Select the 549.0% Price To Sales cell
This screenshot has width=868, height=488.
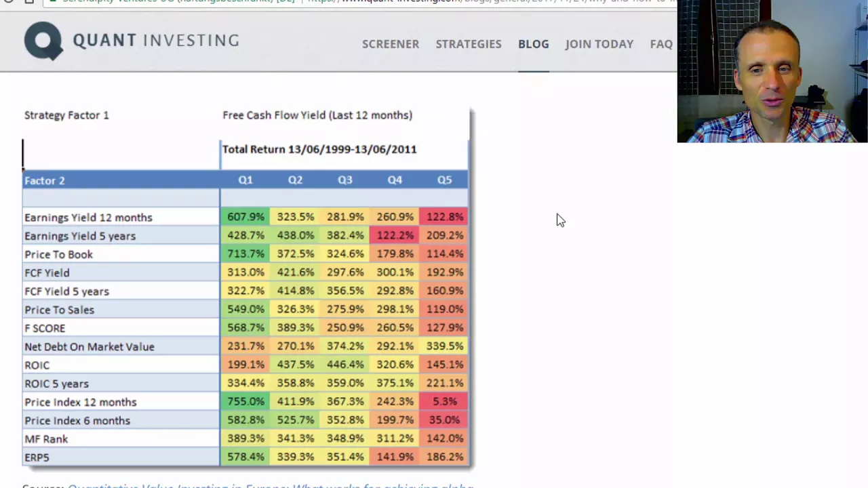tap(245, 309)
